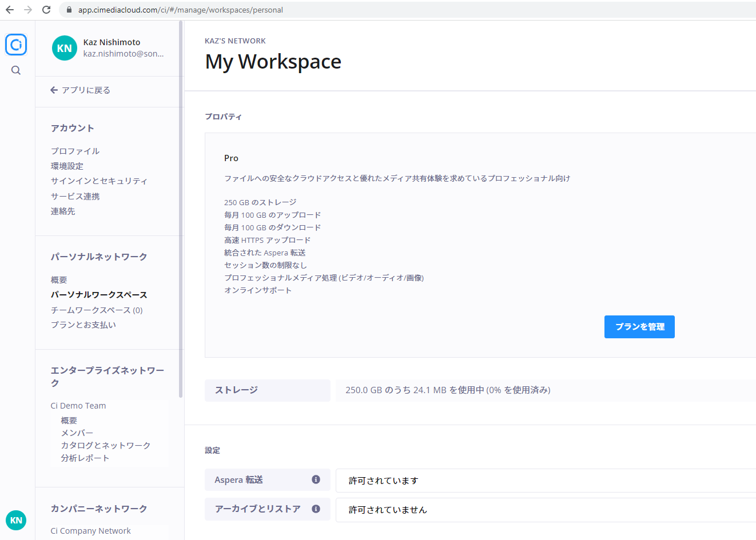Open 概要 under Ci Demo Team

click(x=69, y=420)
